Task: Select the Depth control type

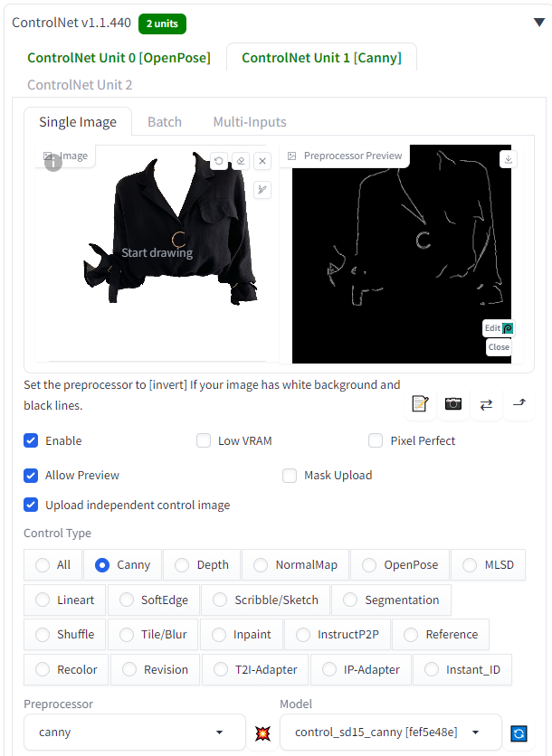Action: tap(202, 564)
